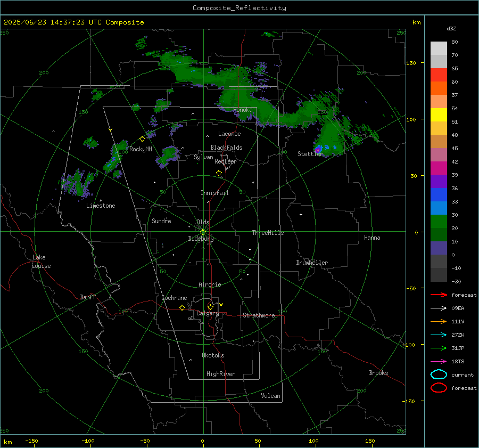Click the green 31JP arrow legend icon

(x=439, y=348)
